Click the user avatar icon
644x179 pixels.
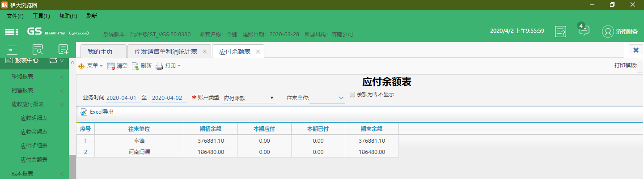coord(608,31)
